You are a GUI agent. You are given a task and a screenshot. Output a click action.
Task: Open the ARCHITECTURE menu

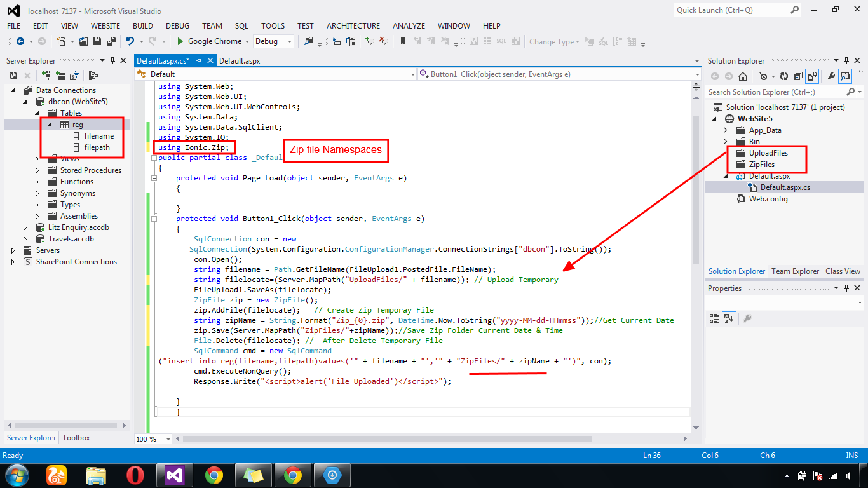click(x=353, y=26)
